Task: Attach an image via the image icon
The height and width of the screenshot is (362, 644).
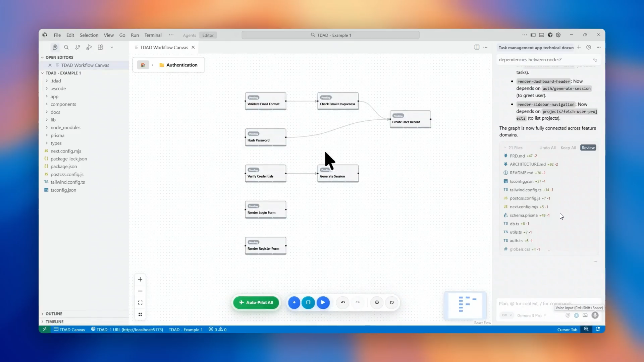Action: (586, 315)
